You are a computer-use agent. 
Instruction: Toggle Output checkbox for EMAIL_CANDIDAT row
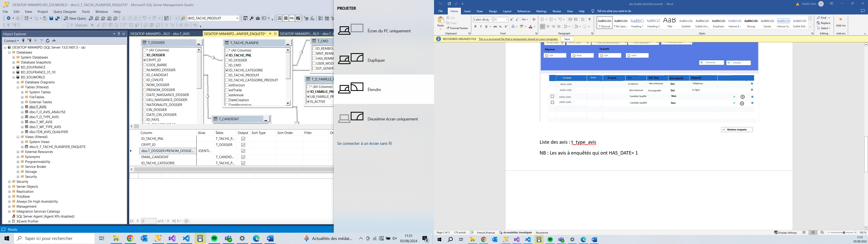coord(243,157)
